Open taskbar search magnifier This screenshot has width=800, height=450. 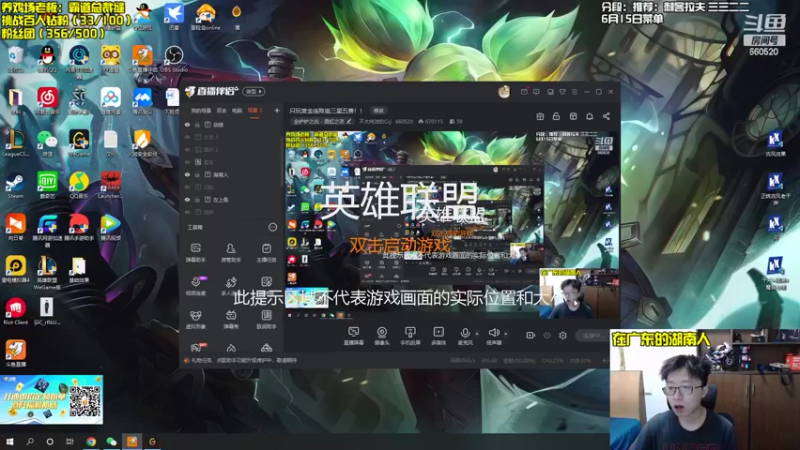tap(30, 441)
